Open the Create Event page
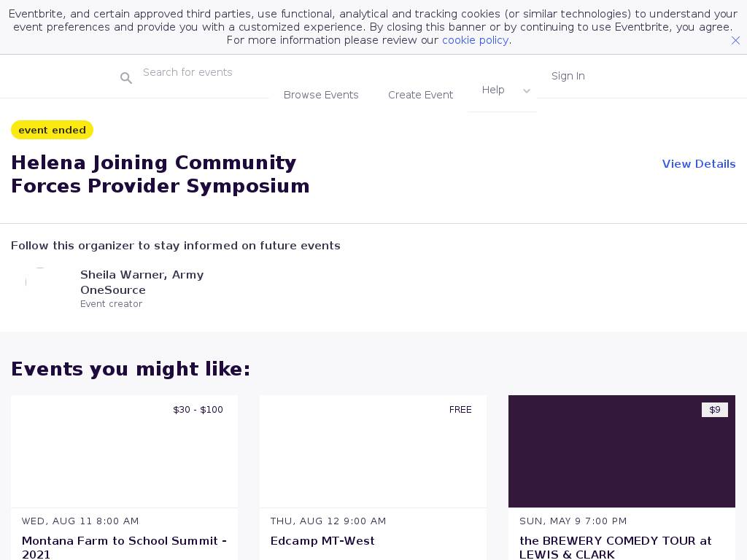The image size is (747, 560). coord(420,95)
